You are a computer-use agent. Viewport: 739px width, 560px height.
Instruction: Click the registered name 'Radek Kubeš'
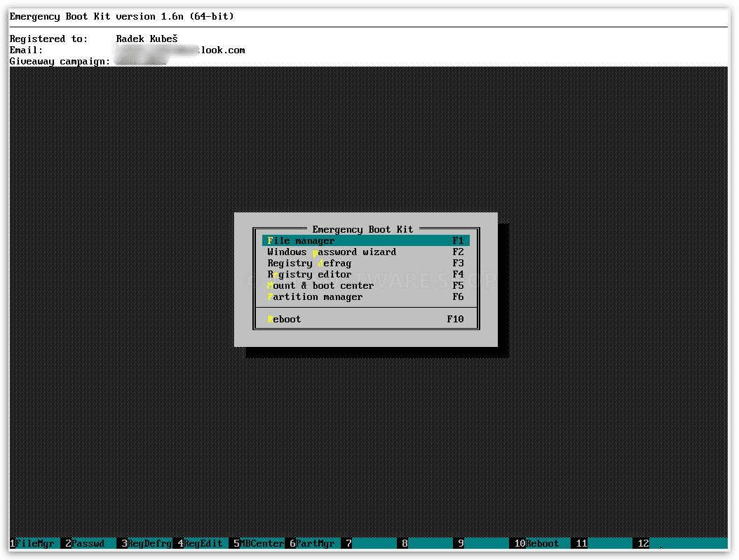[x=147, y=39]
